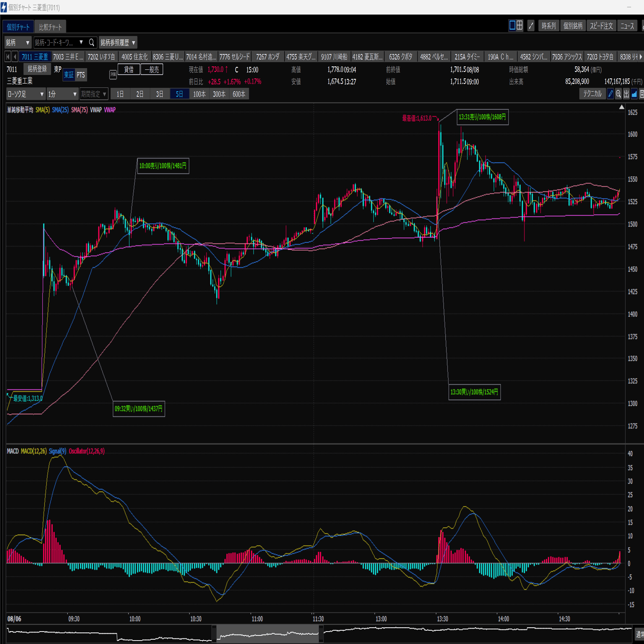This screenshot has height=644, width=644.
Task: Open the 銘柄参照履歴 history dropdown
Action: (x=118, y=42)
